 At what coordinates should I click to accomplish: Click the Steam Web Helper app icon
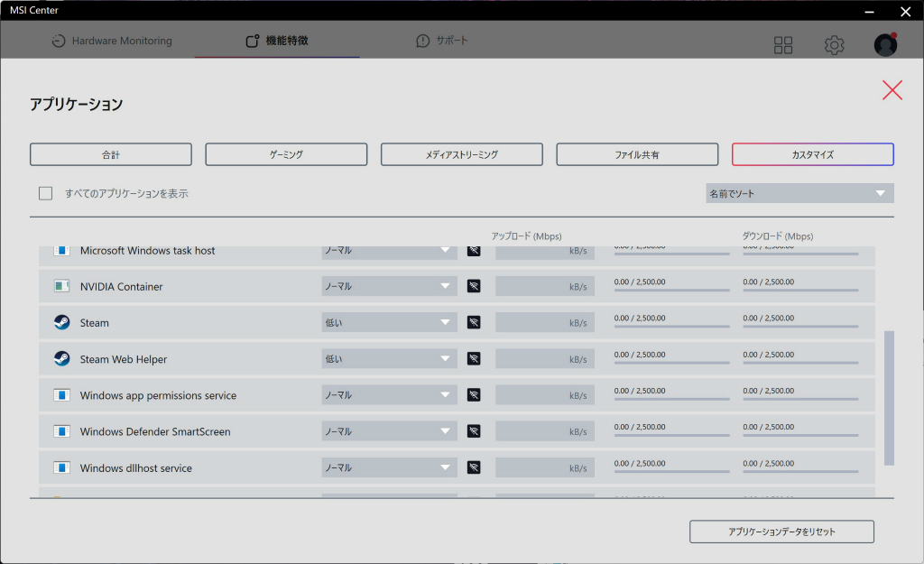(x=62, y=358)
